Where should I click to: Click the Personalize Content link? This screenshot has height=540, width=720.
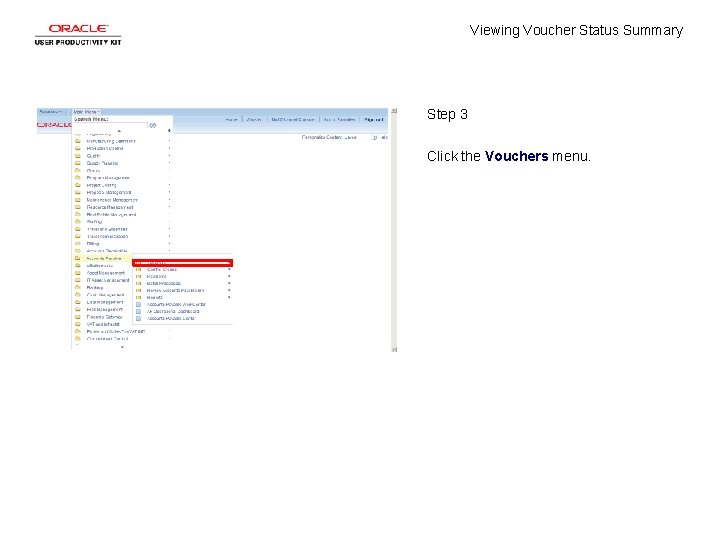point(321,137)
